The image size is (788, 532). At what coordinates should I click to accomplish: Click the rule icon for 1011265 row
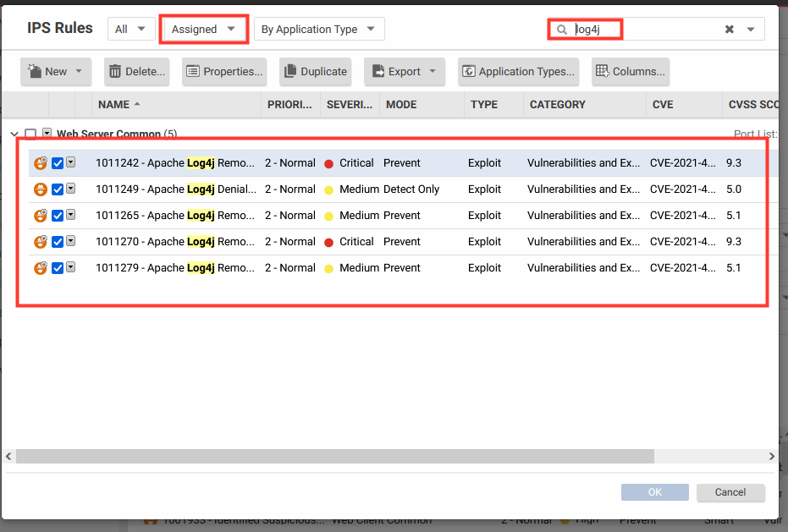(x=41, y=216)
